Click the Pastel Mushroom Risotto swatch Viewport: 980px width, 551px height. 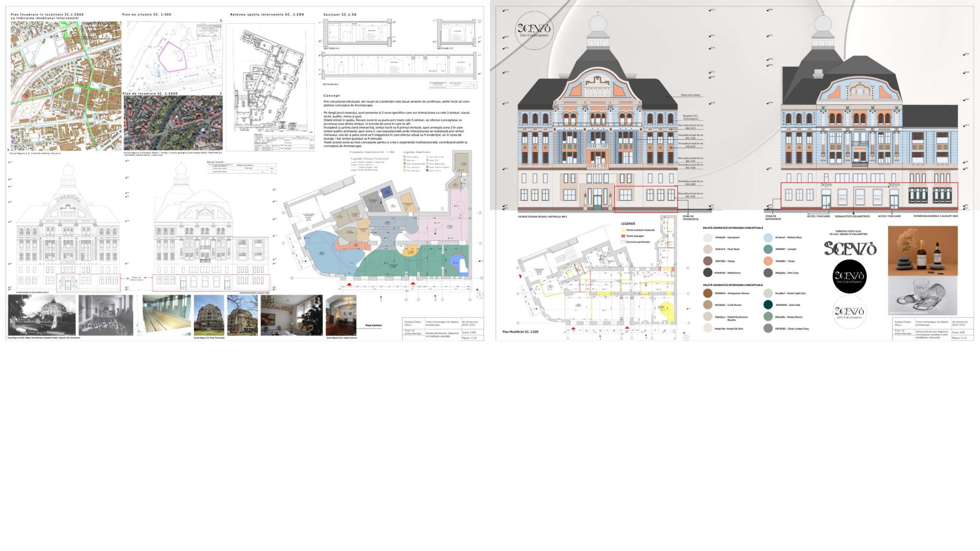point(707,317)
